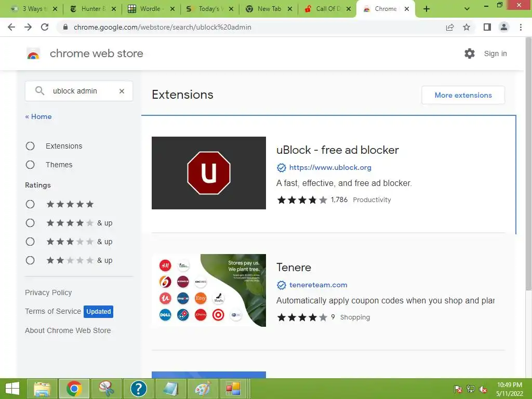532x399 pixels.
Task: Click the search magnifier icon
Action: [39, 91]
